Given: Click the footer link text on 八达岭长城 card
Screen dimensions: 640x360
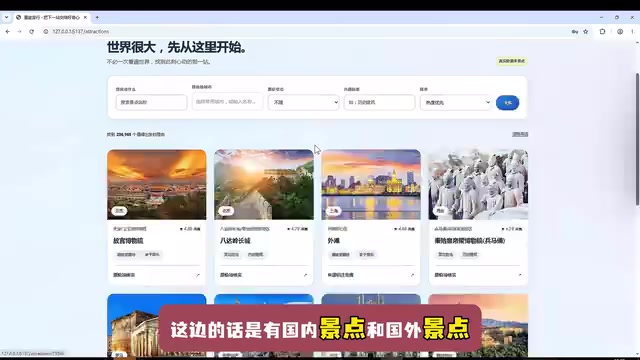Looking at the screenshot, I should [x=231, y=275].
